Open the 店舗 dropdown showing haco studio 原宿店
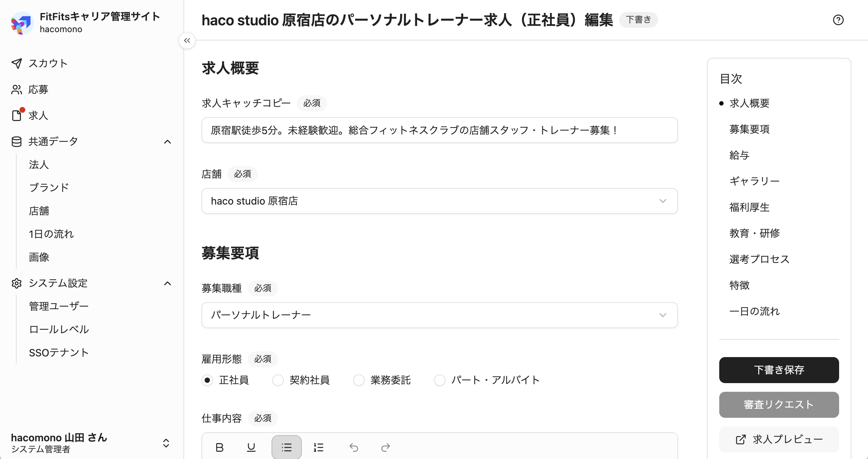Viewport: 868px width, 459px height. [x=439, y=201]
